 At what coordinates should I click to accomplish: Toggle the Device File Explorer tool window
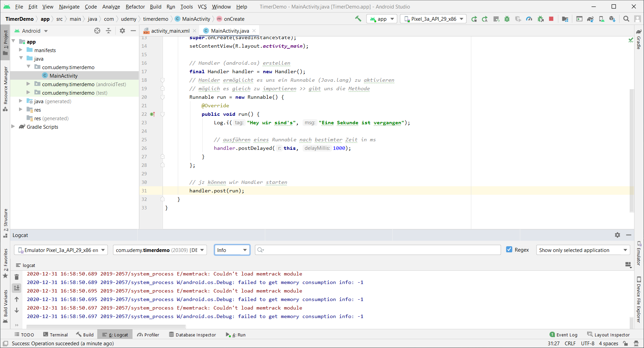tap(639, 300)
